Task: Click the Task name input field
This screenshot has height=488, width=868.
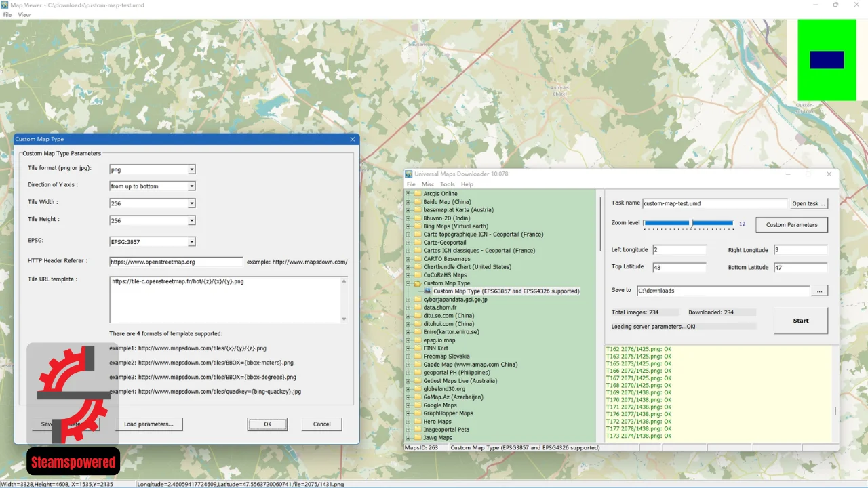Action: click(x=715, y=203)
